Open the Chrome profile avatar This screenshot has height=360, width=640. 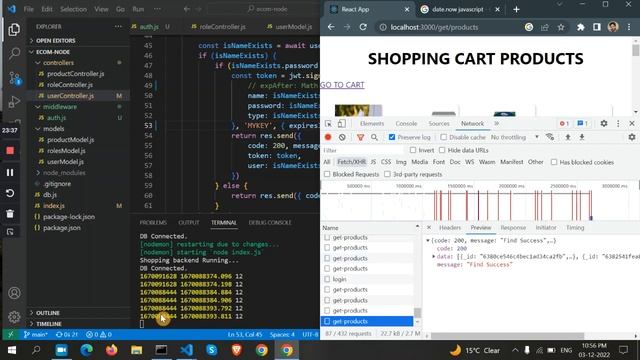point(613,27)
